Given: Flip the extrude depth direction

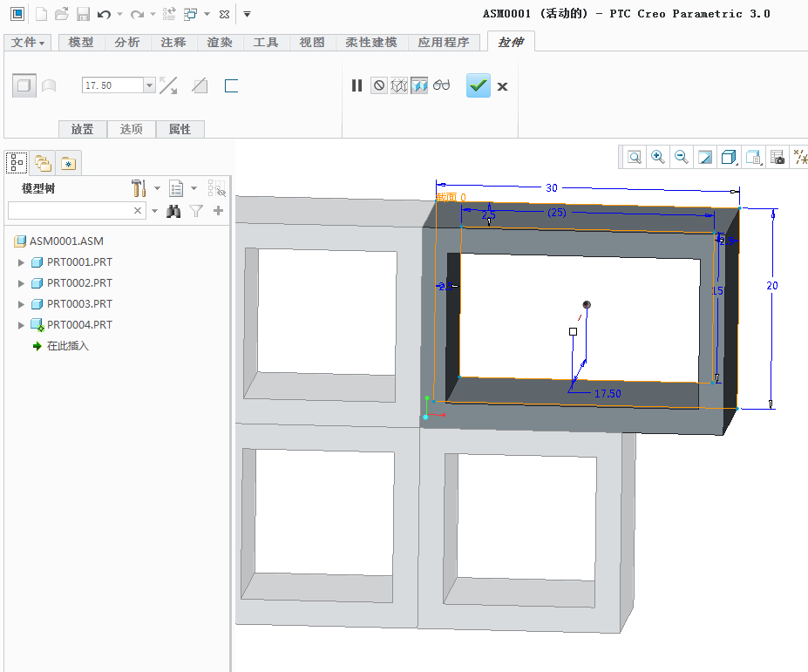Looking at the screenshot, I should [168, 85].
